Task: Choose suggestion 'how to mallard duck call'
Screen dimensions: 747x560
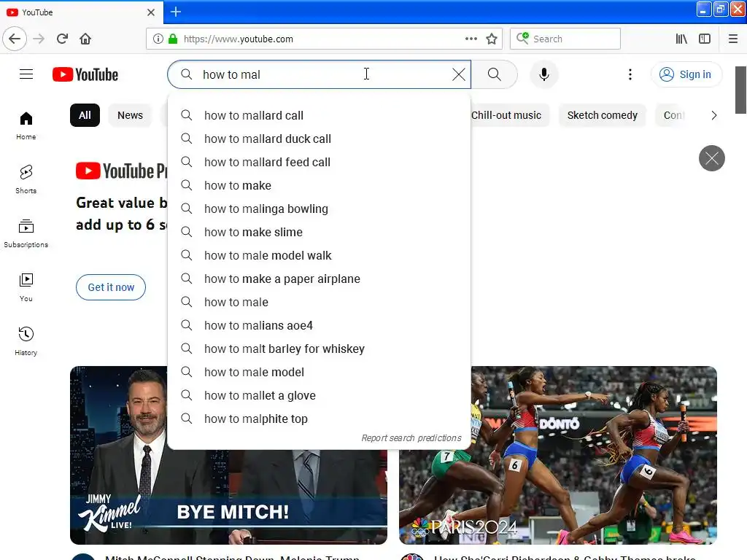Action: [320, 139]
